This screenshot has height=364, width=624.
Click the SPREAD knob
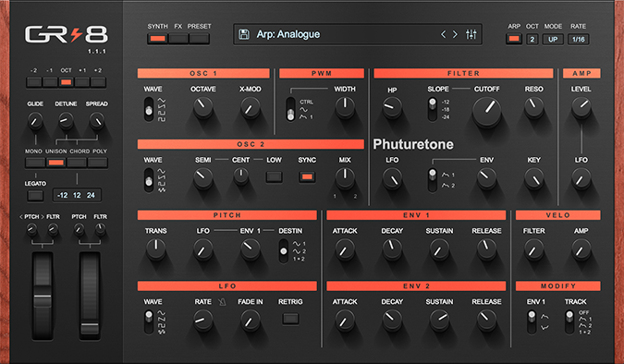(x=97, y=120)
